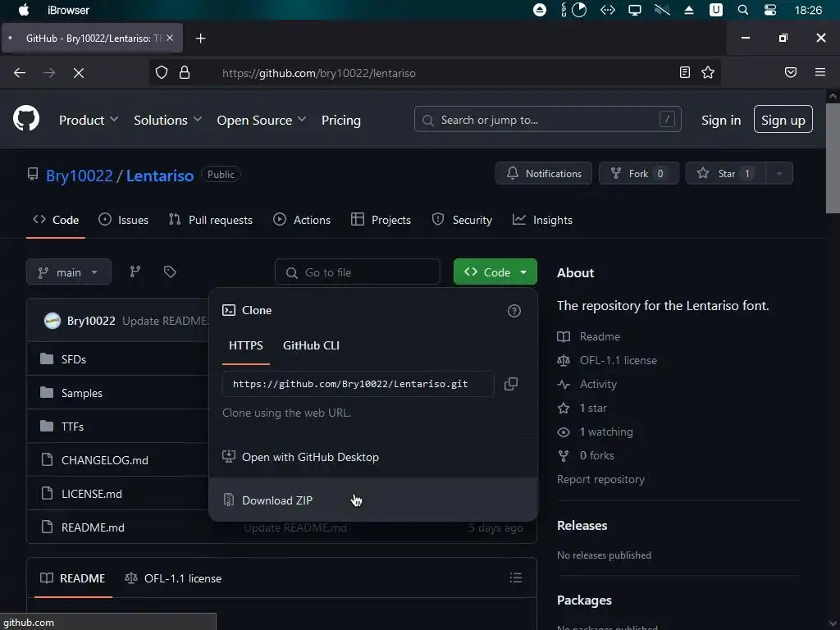The image size is (840, 630).
Task: Open the Samples folder
Action: coord(81,393)
